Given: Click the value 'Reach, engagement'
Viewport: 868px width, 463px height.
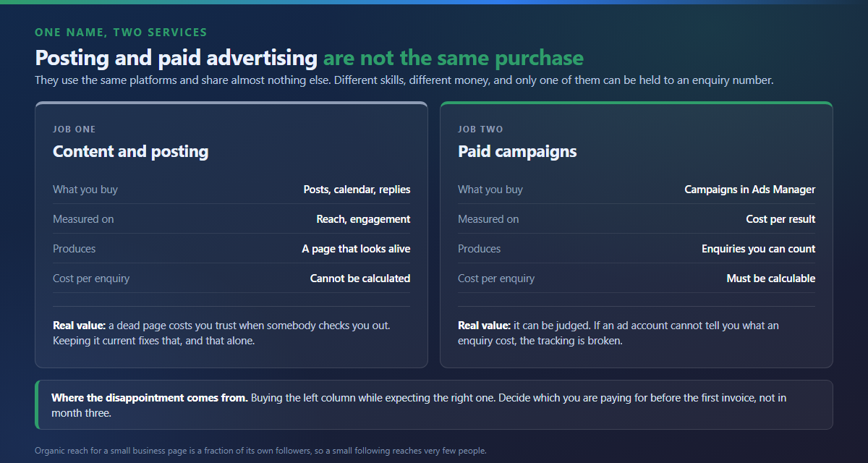Looking at the screenshot, I should tap(363, 219).
